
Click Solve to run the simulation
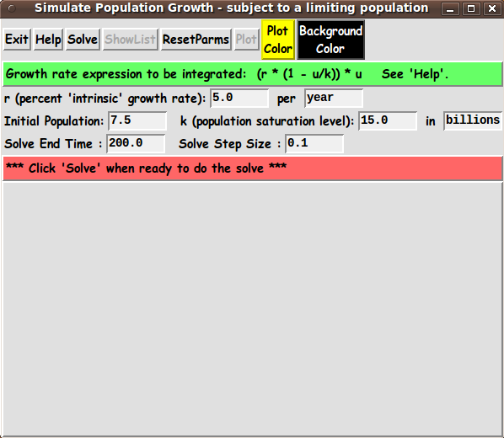pyautogui.click(x=83, y=40)
